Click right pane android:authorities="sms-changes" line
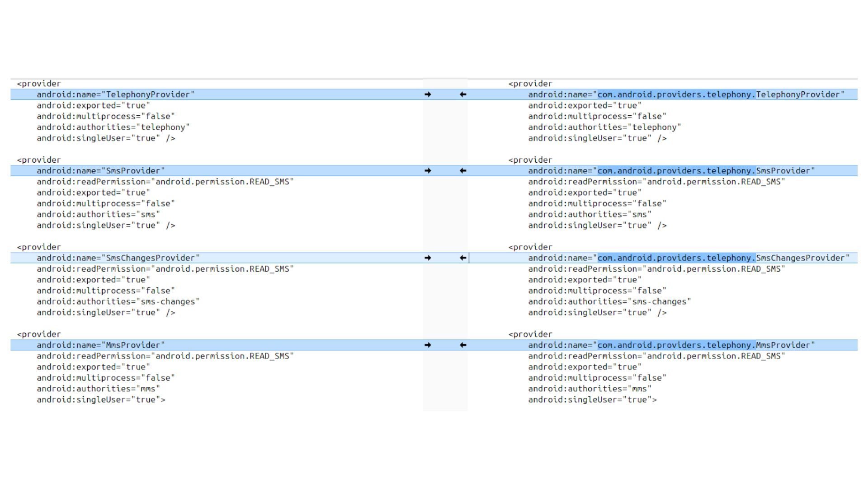Viewport: 868px width, 488px height. click(x=609, y=302)
